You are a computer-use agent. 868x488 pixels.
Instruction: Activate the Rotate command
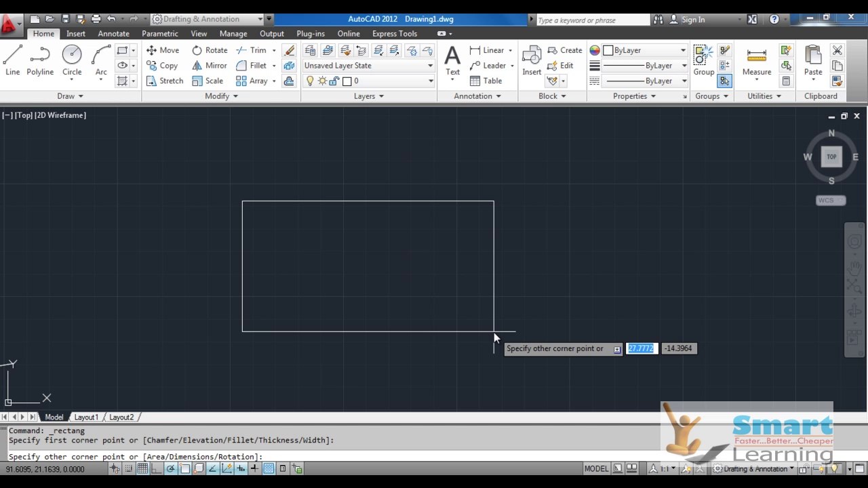click(x=210, y=50)
